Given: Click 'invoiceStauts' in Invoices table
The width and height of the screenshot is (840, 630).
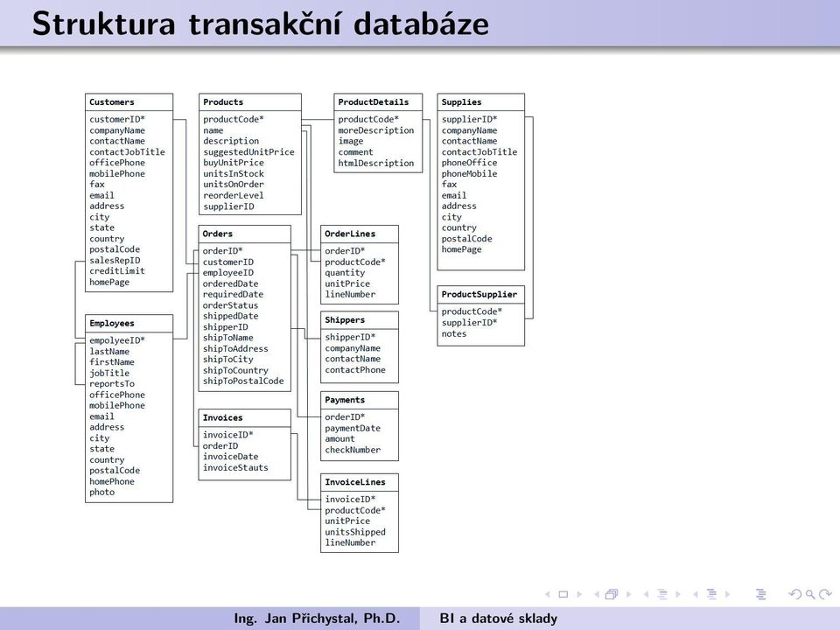Looking at the screenshot, I should (235, 467).
